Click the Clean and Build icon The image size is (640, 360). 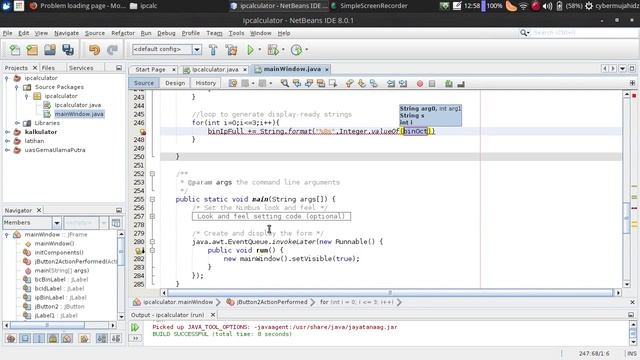coord(231,50)
